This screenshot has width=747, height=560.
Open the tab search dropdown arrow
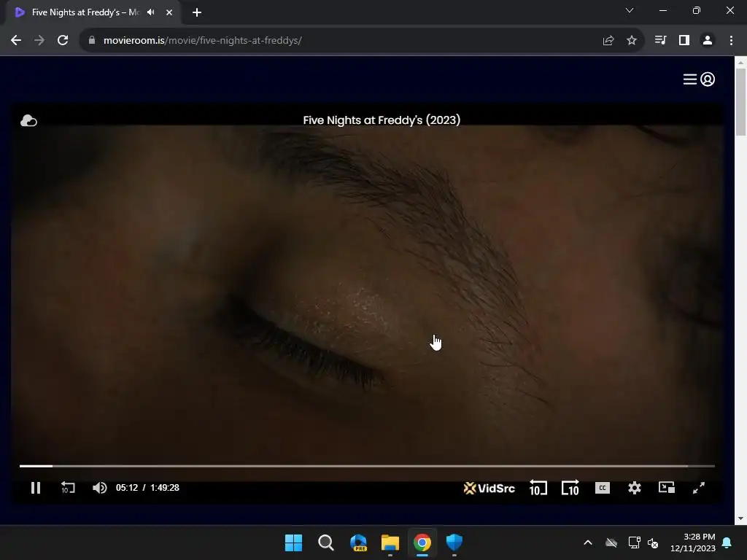coord(630,10)
